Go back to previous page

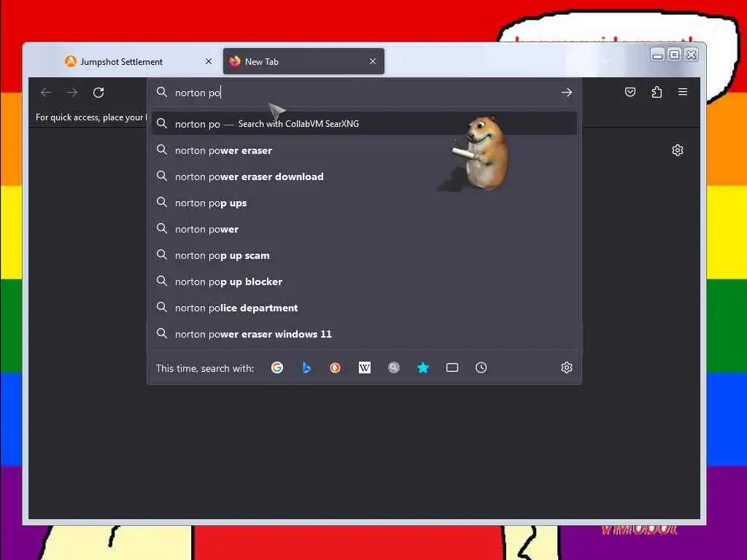[x=46, y=93]
